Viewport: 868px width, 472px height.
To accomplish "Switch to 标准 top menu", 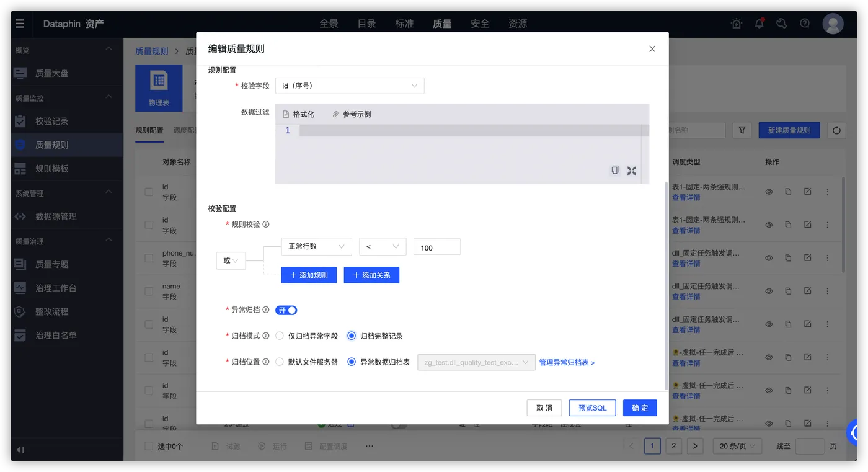I will pyautogui.click(x=404, y=24).
